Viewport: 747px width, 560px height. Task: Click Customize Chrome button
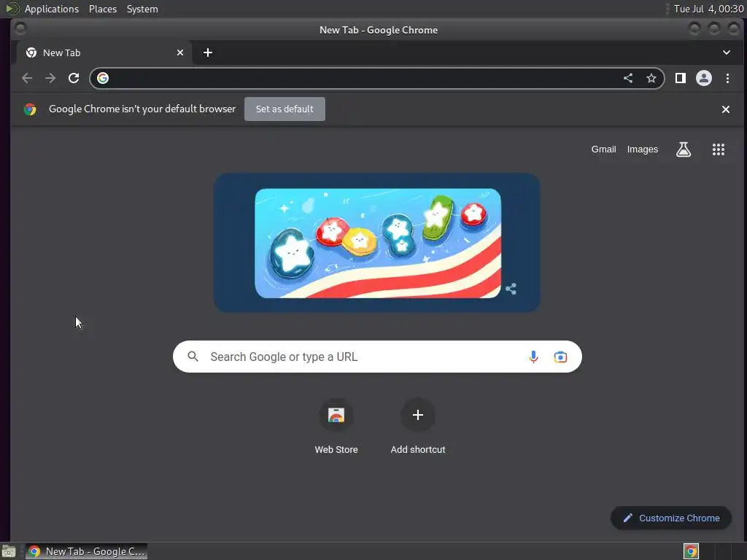pos(671,518)
